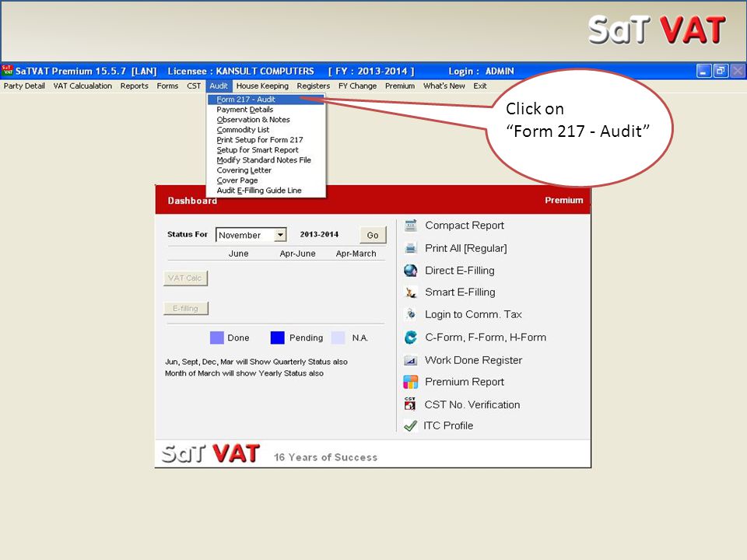Click the CST No. Verification icon
The height and width of the screenshot is (560, 747).
[410, 404]
